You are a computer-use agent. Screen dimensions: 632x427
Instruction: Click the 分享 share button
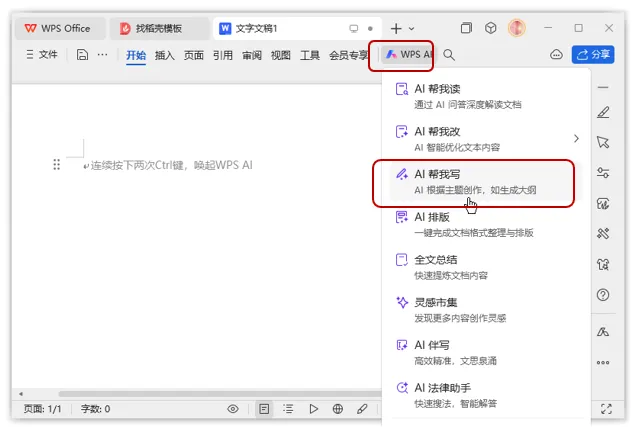(x=593, y=54)
